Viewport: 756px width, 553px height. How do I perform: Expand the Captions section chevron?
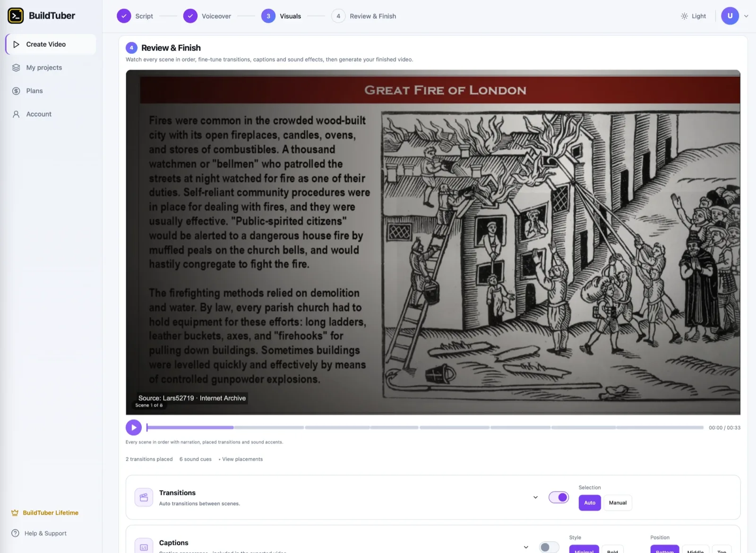pyautogui.click(x=526, y=547)
